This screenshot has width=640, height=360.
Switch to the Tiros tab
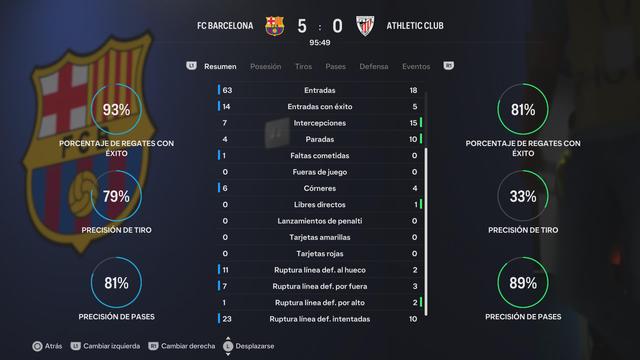(303, 67)
